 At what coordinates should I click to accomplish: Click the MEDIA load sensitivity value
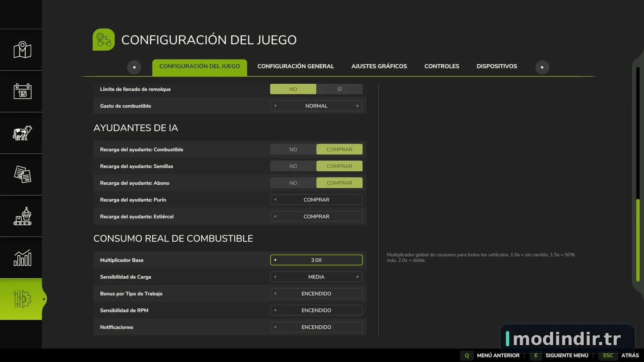tap(316, 277)
